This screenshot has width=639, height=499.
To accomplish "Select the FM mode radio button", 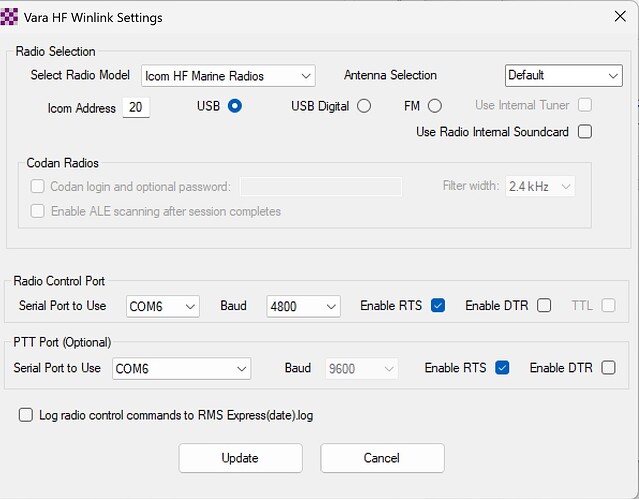I will click(434, 106).
